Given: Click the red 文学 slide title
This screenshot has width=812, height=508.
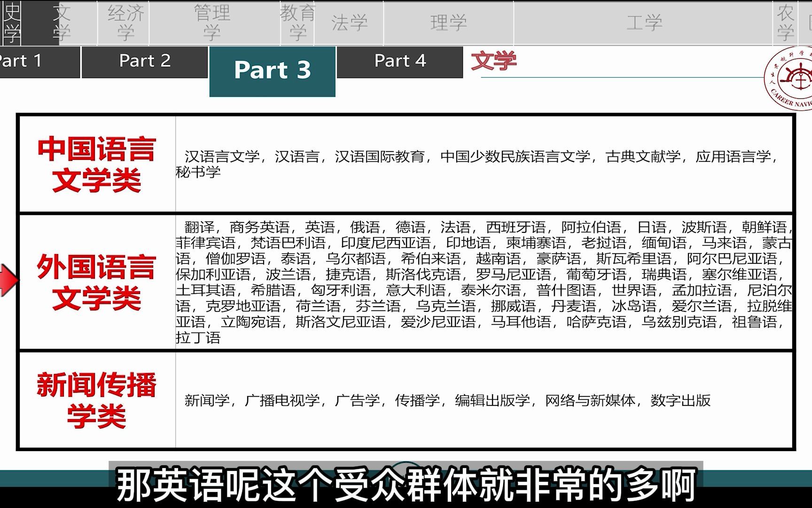Looking at the screenshot, I should click(493, 61).
